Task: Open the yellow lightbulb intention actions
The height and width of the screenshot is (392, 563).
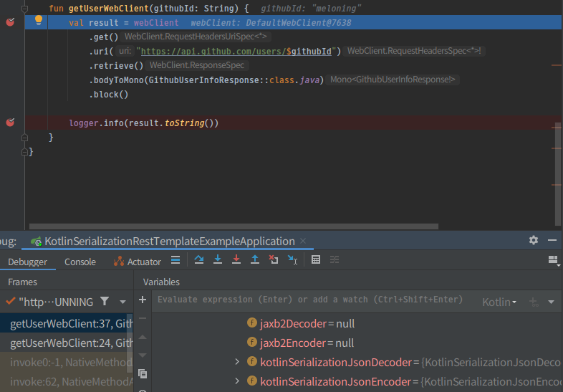Action: pyautogui.click(x=39, y=21)
